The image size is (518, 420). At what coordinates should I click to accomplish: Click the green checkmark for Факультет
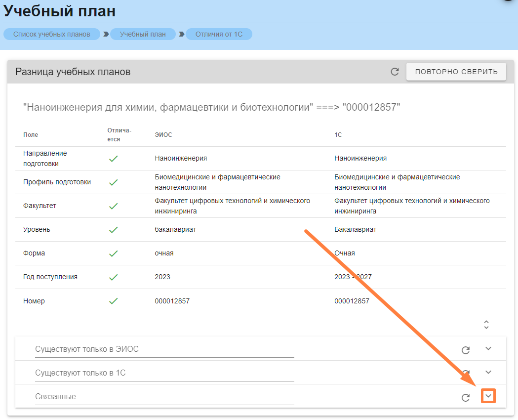coord(113,206)
